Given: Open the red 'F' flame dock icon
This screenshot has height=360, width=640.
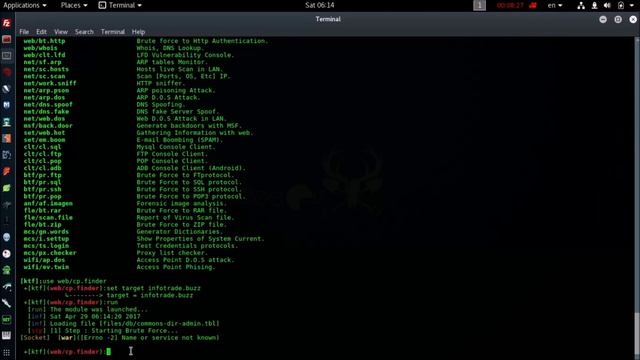Looking at the screenshot, I should [7, 171].
